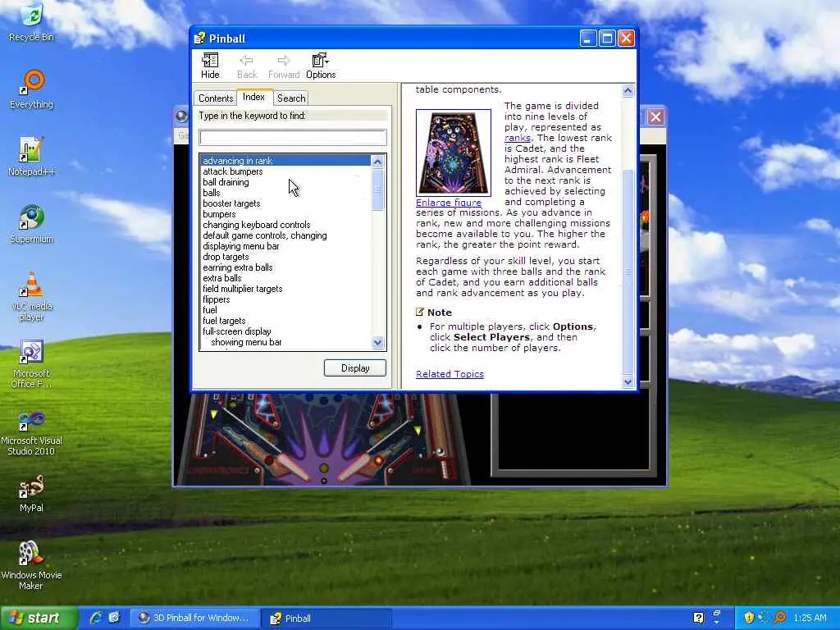Screen dimensions: 840x630
Task: Switch to the Contents tab
Action: pos(216,98)
